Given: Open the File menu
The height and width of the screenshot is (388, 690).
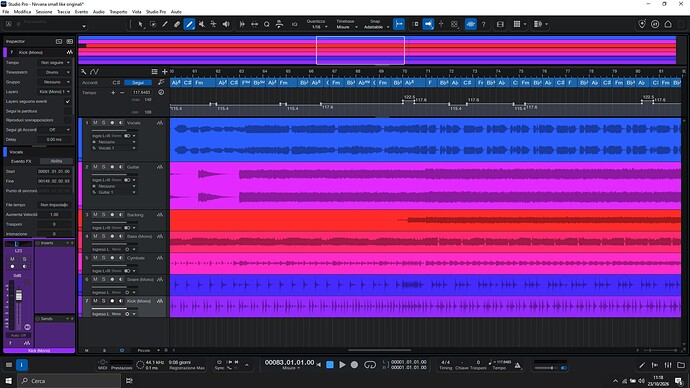Looking at the screenshot, I should tap(6, 12).
